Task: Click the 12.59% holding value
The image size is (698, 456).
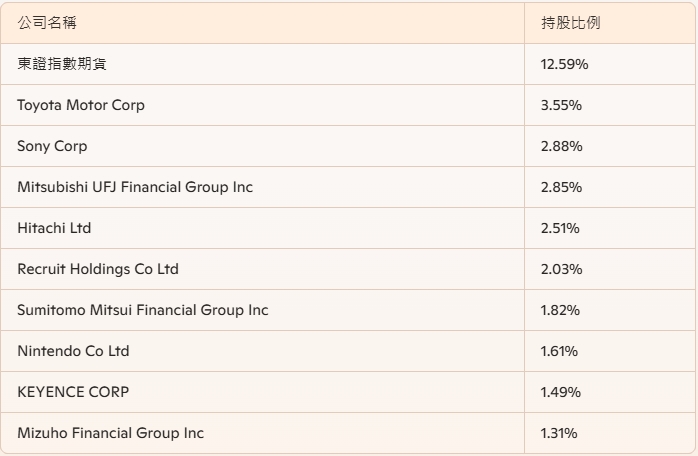Action: pos(564,64)
